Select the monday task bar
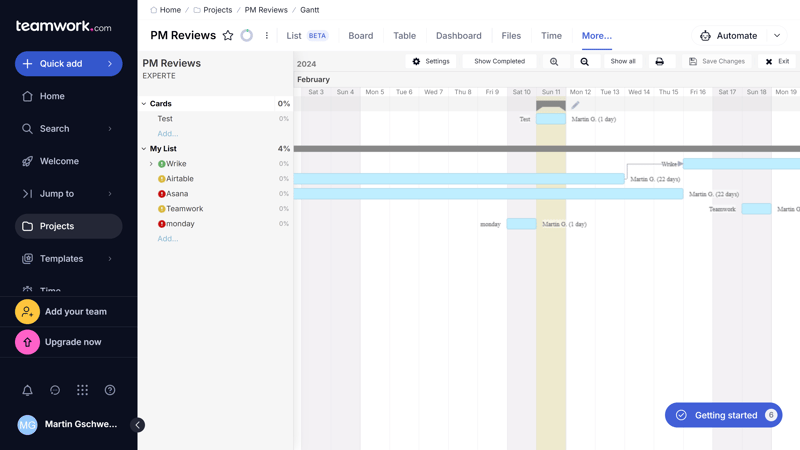800x450 pixels. click(521, 224)
